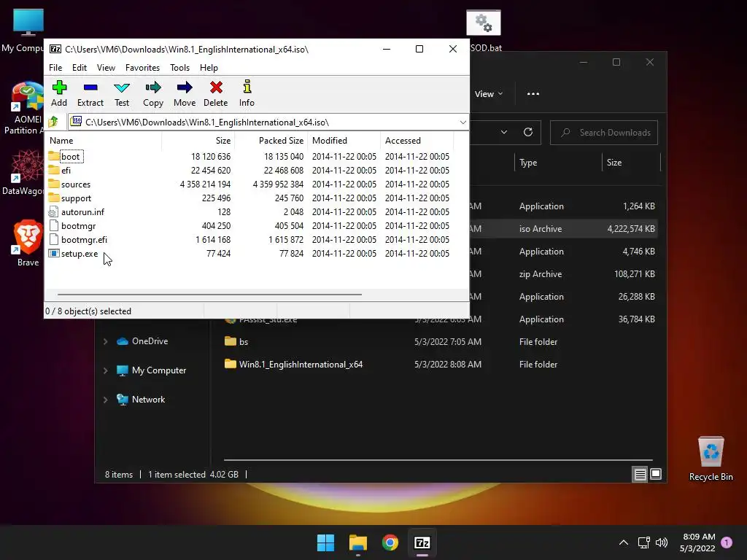Open Explorer's more options ellipsis
Screen dimensions: 747x560
(x=533, y=94)
